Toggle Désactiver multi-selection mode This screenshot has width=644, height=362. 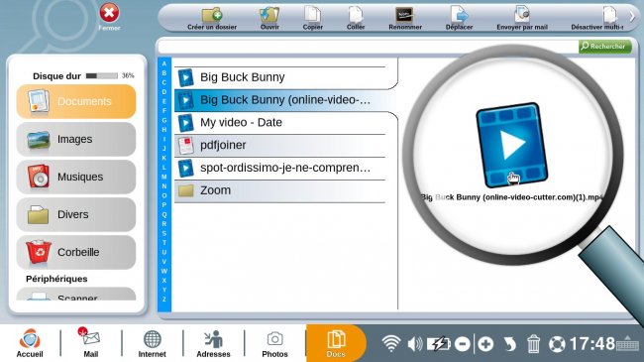[x=596, y=19]
